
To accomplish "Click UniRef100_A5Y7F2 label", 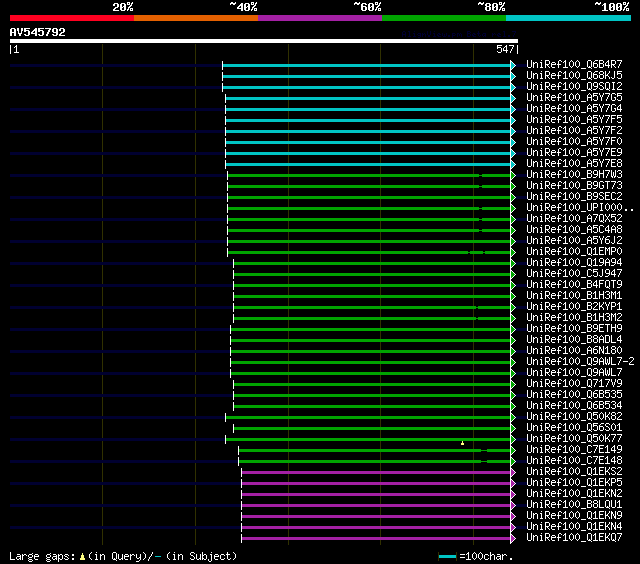I will [574, 131].
